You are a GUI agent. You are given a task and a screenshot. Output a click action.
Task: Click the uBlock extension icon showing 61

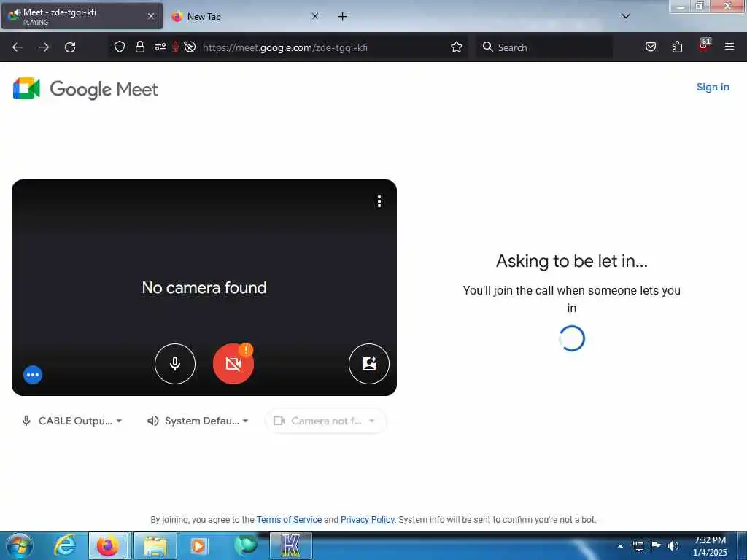(x=704, y=46)
